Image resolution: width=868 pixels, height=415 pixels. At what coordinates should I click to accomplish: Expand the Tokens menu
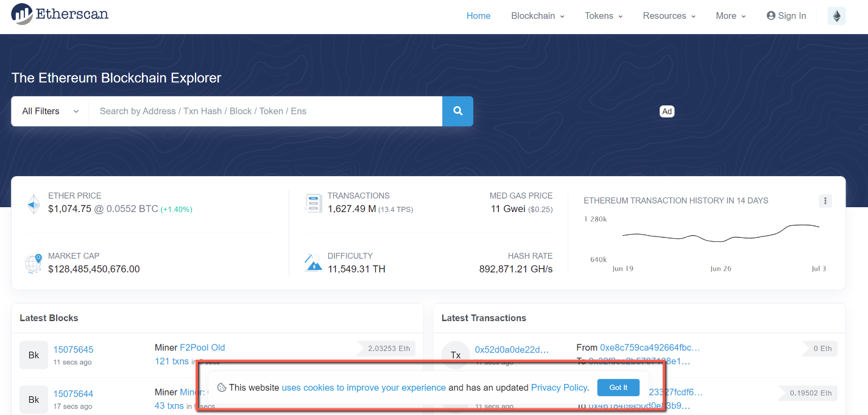[603, 16]
